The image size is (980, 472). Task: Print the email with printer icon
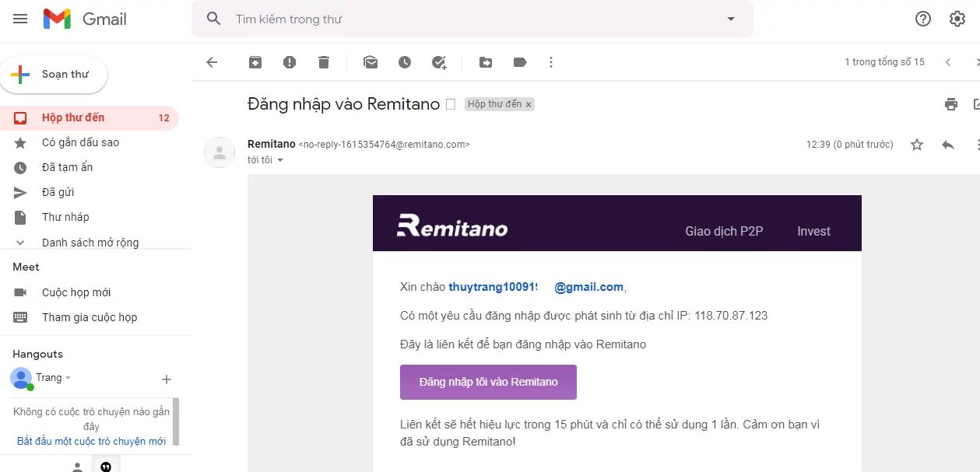pos(950,104)
